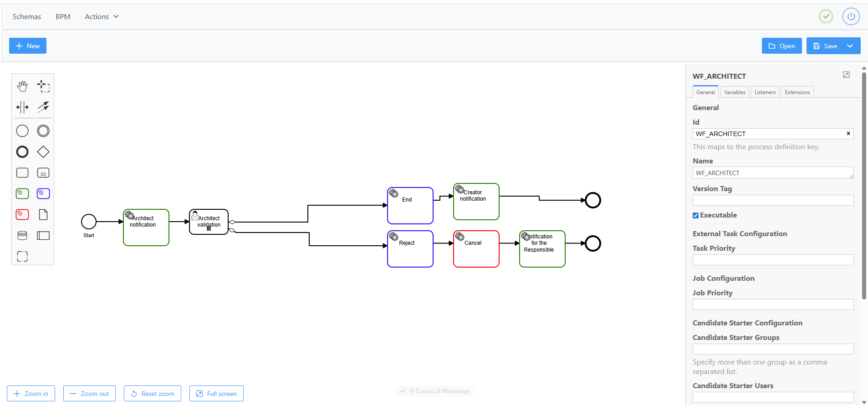Activate the Lasso selection tool
Screen dimensions: 868x405
pos(43,86)
